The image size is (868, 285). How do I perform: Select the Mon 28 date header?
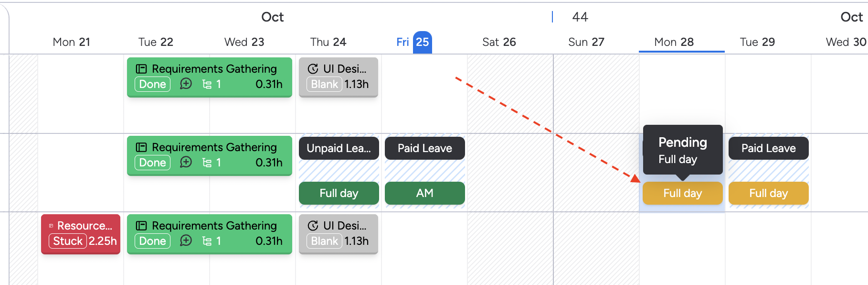[674, 42]
